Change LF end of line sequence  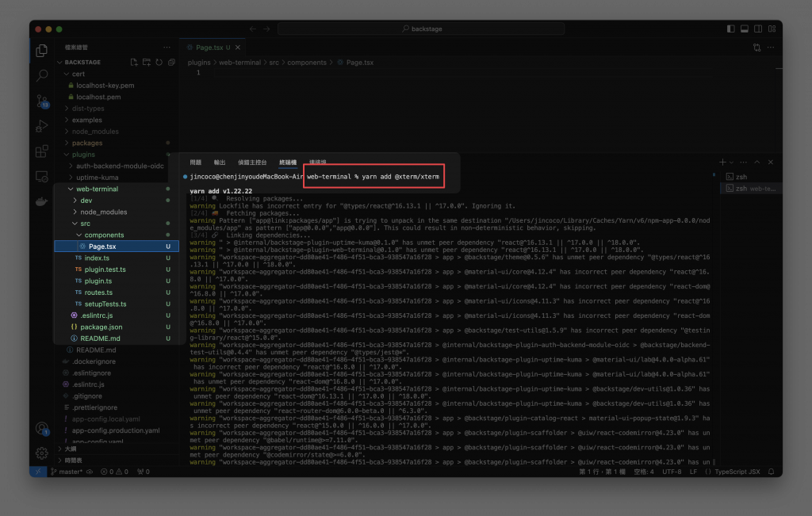pos(693,472)
